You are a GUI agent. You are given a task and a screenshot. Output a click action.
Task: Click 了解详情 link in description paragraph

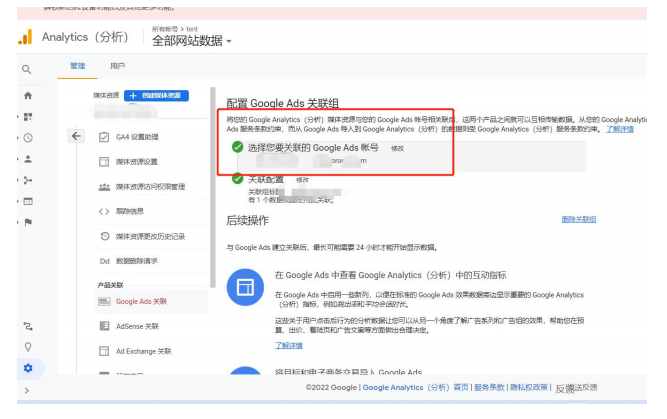tap(619, 129)
